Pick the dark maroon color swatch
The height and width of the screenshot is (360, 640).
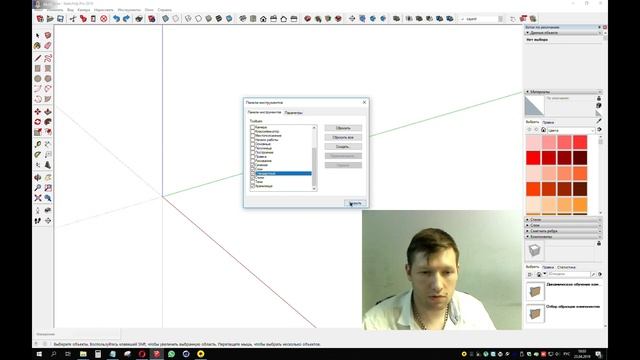click(580, 158)
